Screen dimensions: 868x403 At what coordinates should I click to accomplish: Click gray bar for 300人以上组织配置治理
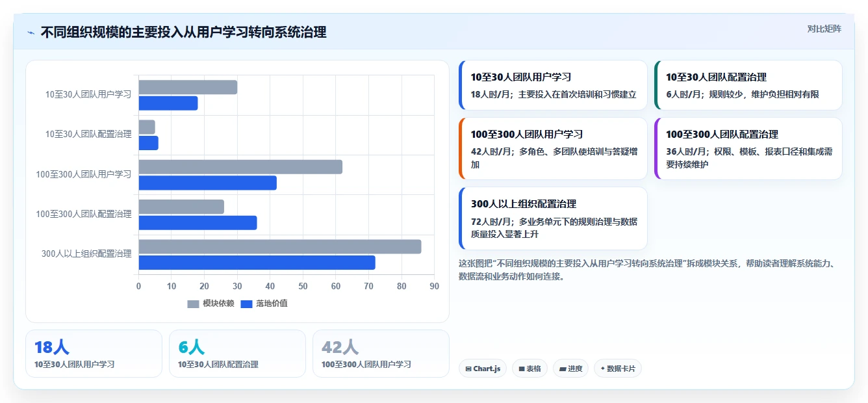pos(280,246)
